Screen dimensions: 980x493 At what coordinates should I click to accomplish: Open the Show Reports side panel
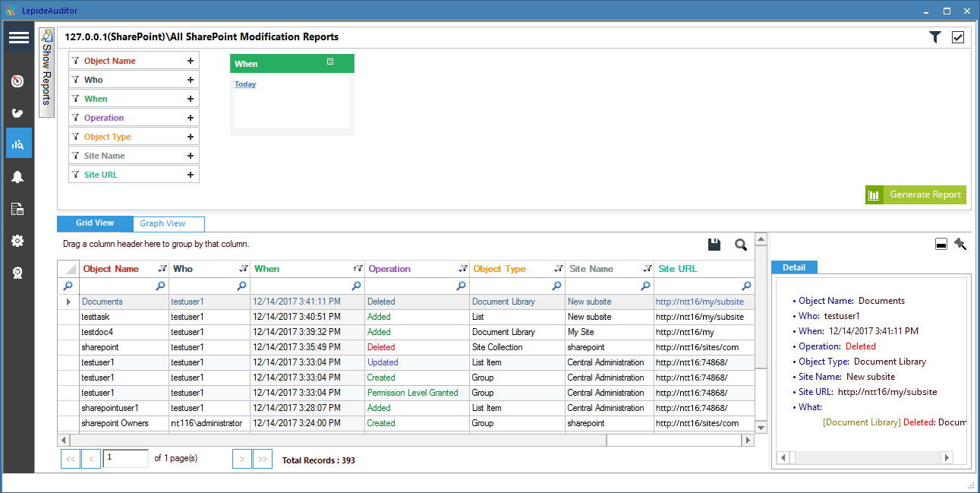point(47,72)
